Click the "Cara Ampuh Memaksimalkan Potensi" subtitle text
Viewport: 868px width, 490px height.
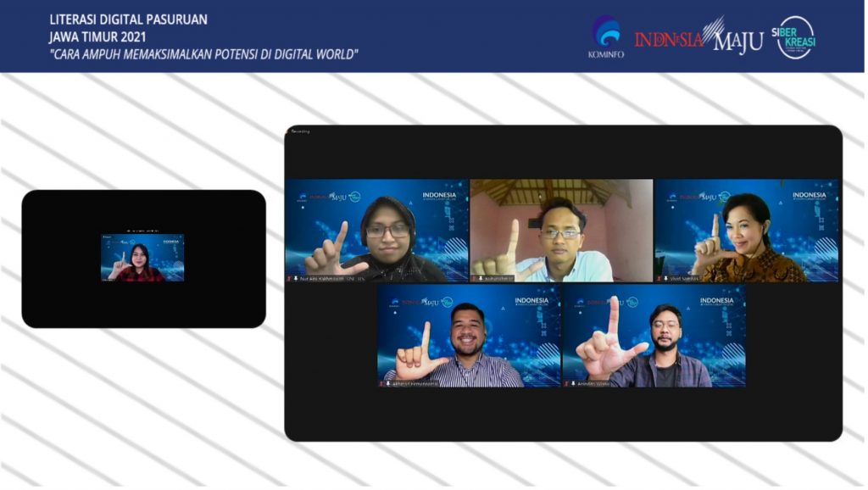pos(203,54)
